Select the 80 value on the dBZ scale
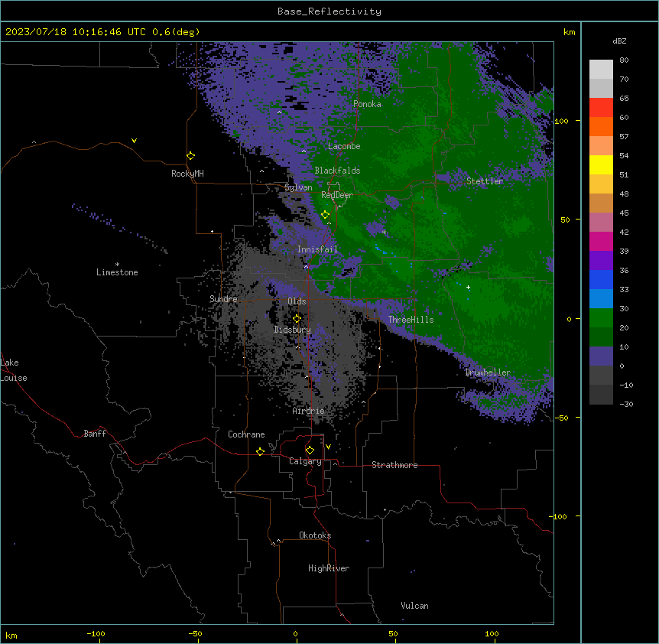Image resolution: width=659 pixels, height=644 pixels. (x=624, y=60)
